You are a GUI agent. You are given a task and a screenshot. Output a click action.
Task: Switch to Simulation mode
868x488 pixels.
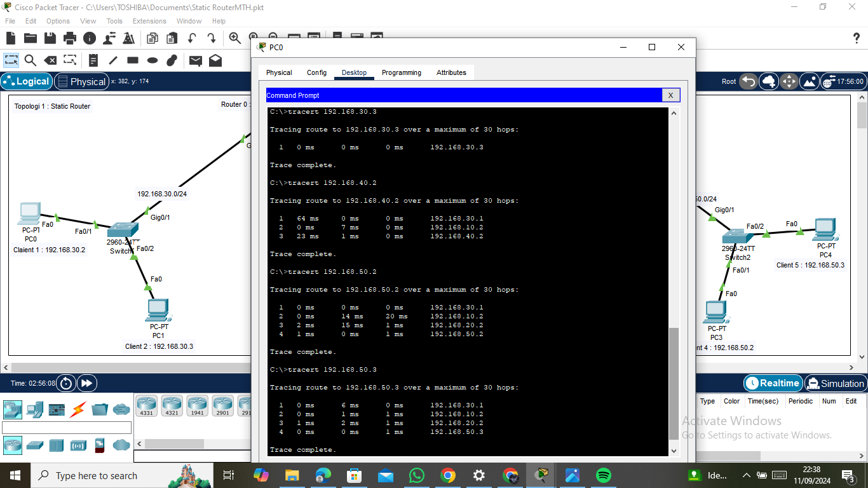tap(835, 383)
